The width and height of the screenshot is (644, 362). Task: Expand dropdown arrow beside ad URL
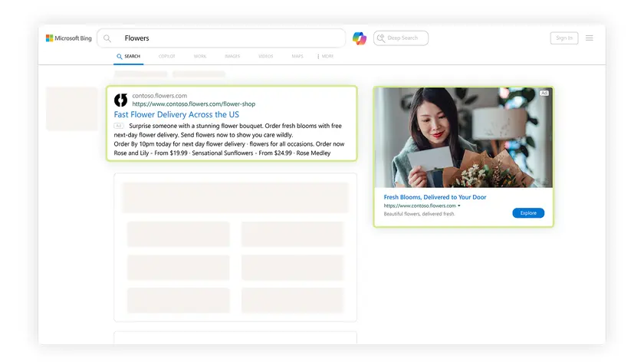(x=459, y=206)
